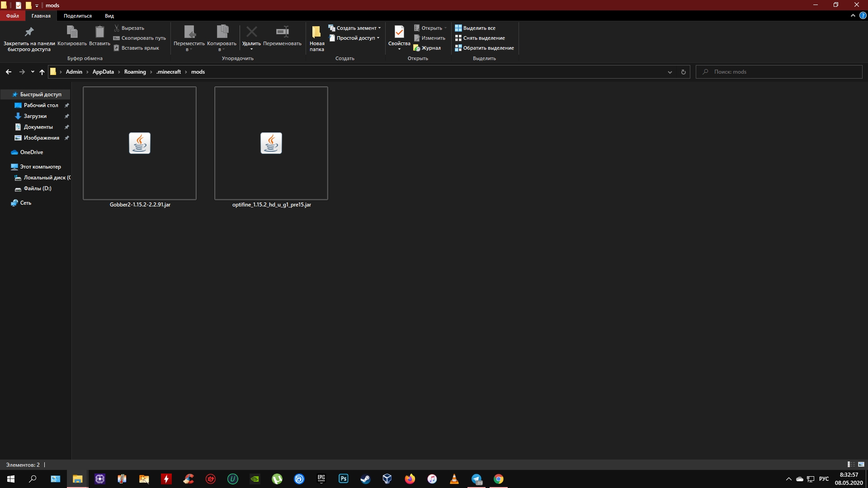Viewport: 868px width, 488px height.
Task: Open quick access toolbar customize arrow
Action: click(x=37, y=5)
